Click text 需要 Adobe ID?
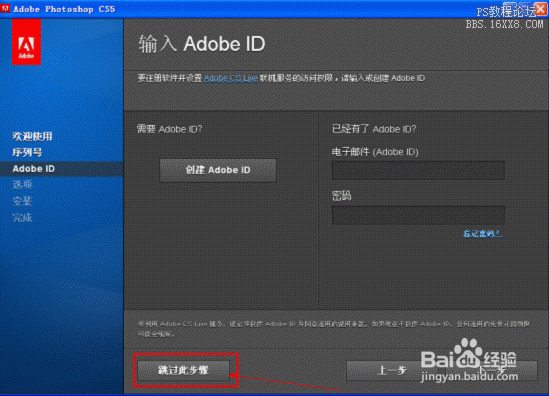Screen dimensions: 549x396 [169, 129]
